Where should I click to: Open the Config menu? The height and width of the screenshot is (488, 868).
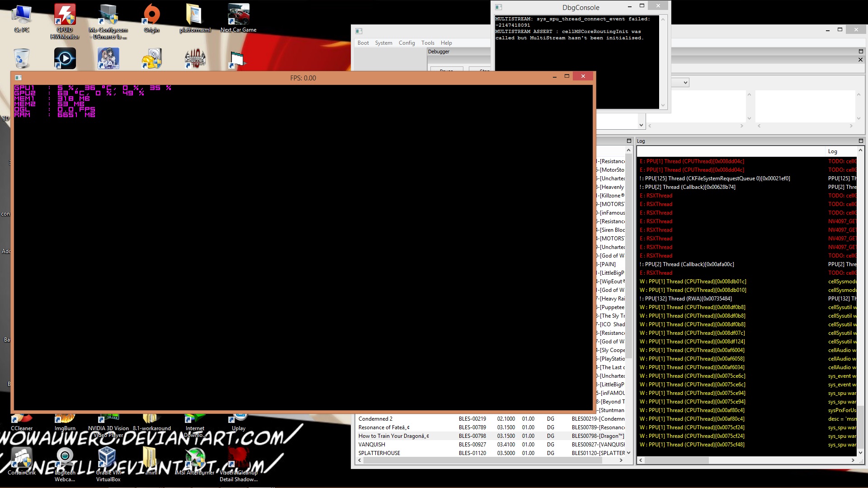click(406, 43)
